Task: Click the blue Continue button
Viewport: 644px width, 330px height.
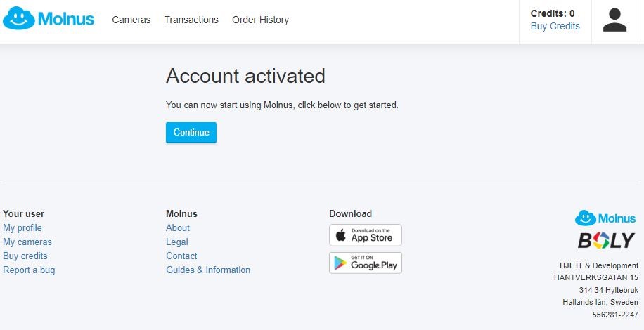Action: (x=191, y=133)
